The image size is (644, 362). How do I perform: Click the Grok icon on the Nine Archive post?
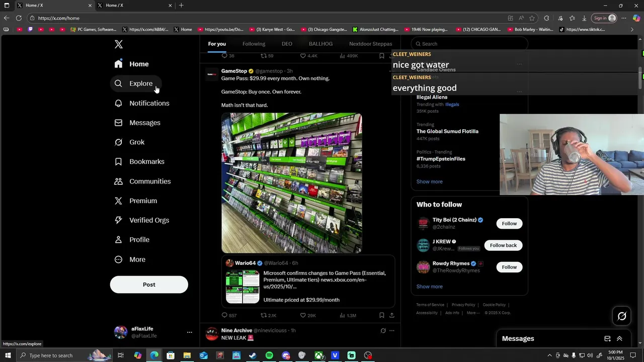pos(383,330)
